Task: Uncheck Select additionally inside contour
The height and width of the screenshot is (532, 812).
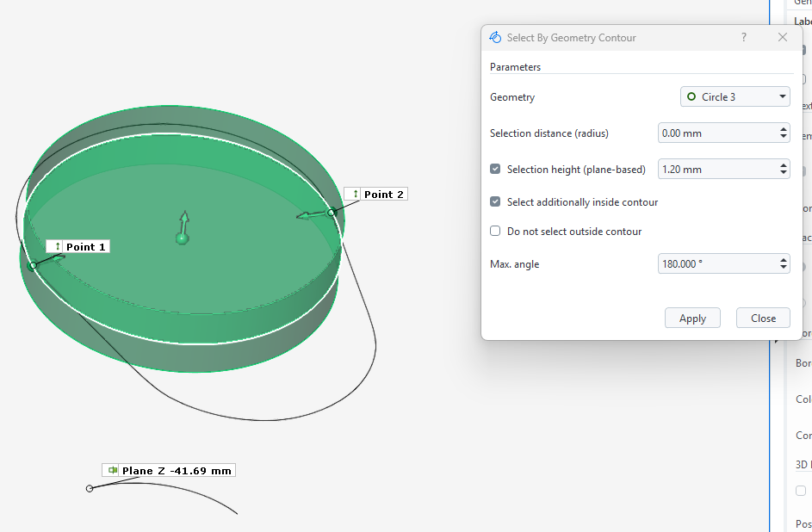Action: [495, 202]
